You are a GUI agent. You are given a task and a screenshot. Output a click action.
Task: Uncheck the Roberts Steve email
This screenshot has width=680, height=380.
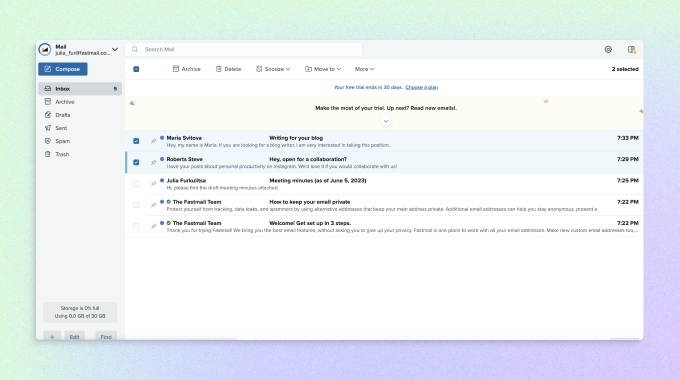136,162
